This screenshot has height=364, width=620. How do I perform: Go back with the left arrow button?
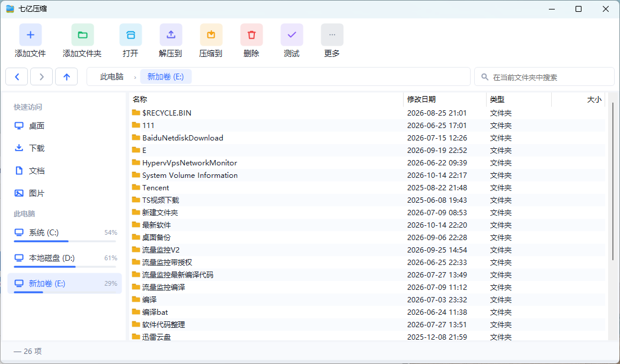pos(17,76)
